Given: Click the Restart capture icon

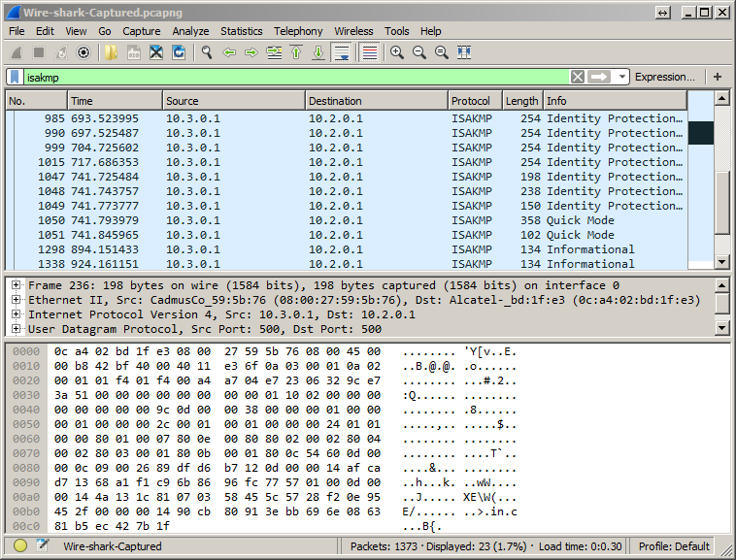Looking at the screenshot, I should (x=61, y=52).
